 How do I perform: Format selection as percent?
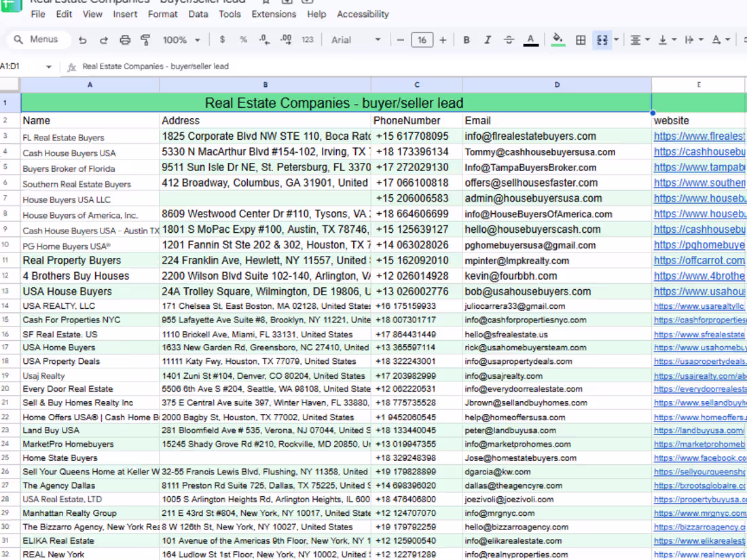tap(243, 40)
